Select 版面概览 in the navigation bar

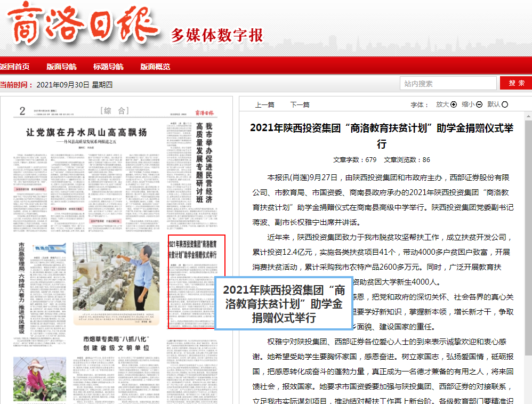tap(155, 67)
